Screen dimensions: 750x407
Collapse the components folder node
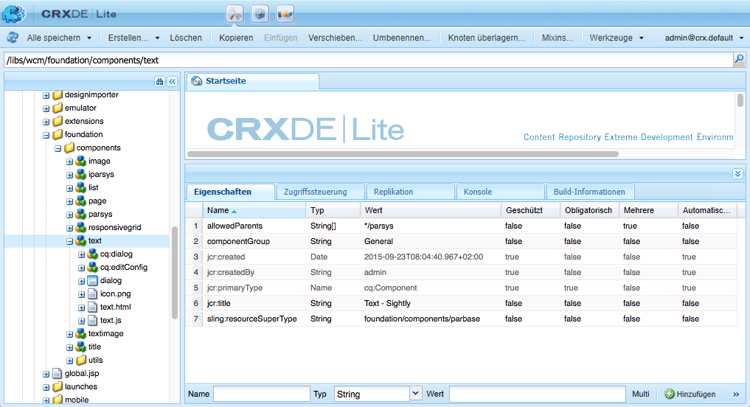click(x=58, y=148)
